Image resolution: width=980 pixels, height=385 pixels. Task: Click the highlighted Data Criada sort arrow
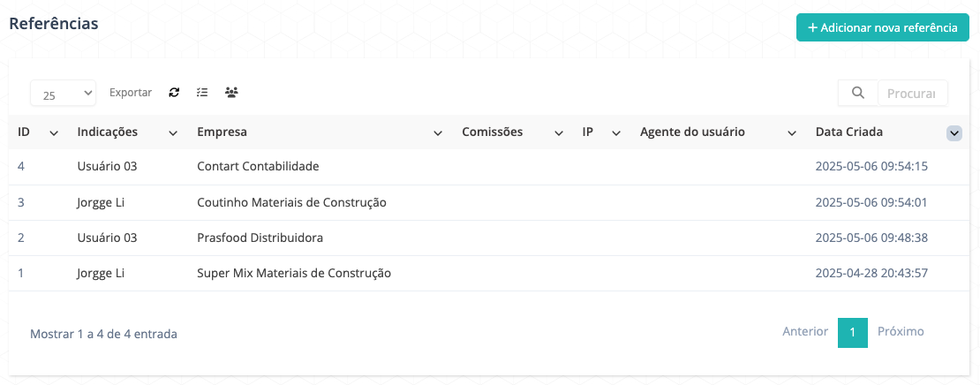click(954, 133)
